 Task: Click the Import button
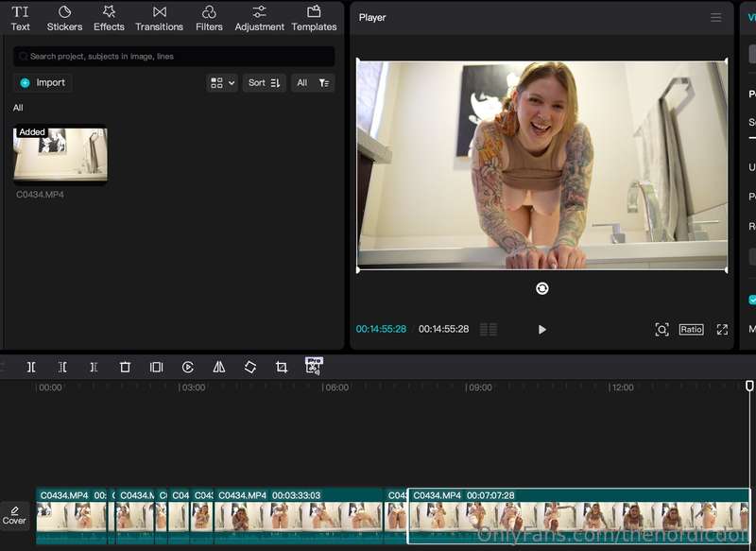point(43,83)
